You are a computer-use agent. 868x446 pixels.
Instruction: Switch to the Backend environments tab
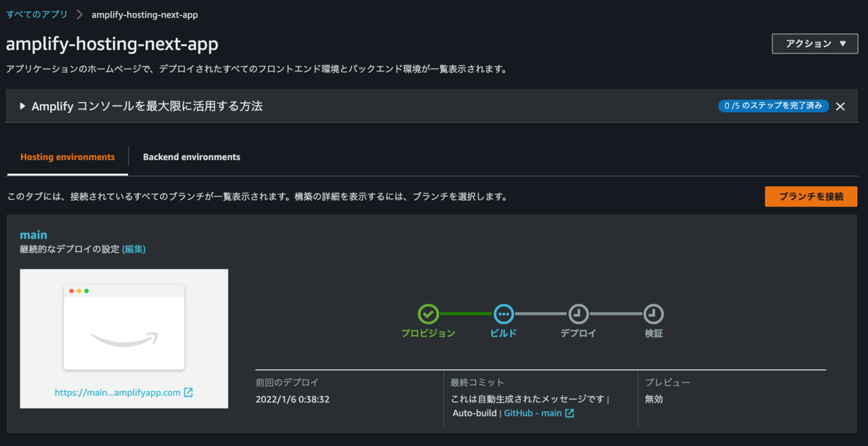point(192,157)
